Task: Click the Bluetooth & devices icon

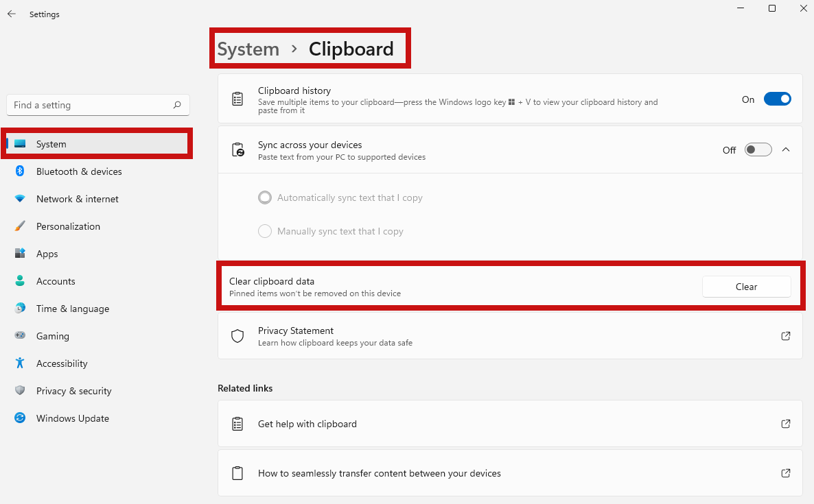Action: point(20,171)
